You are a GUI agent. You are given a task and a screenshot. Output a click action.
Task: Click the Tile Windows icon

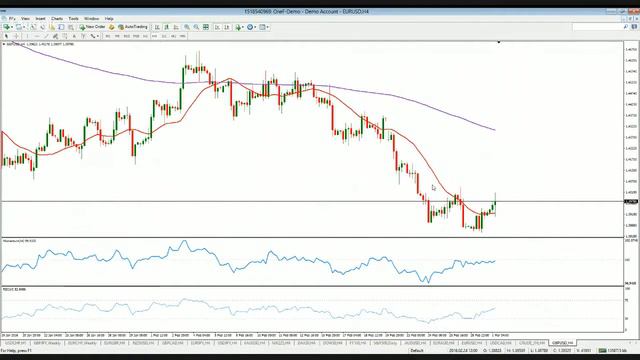pos(206,27)
